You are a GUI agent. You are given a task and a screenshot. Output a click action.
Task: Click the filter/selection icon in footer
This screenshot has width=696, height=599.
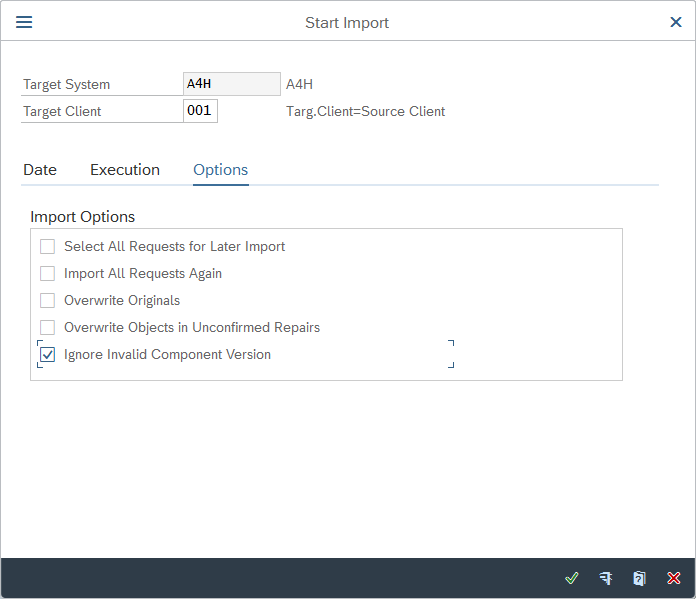click(606, 578)
